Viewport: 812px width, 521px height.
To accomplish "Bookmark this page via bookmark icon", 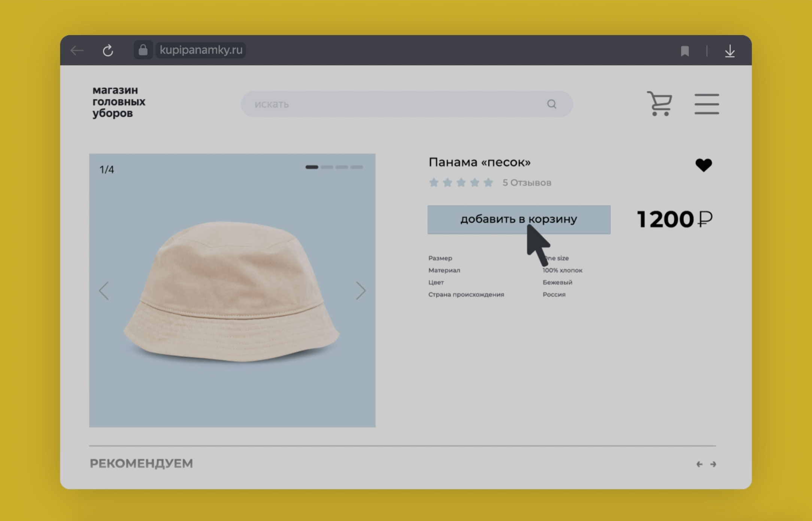I will [685, 51].
